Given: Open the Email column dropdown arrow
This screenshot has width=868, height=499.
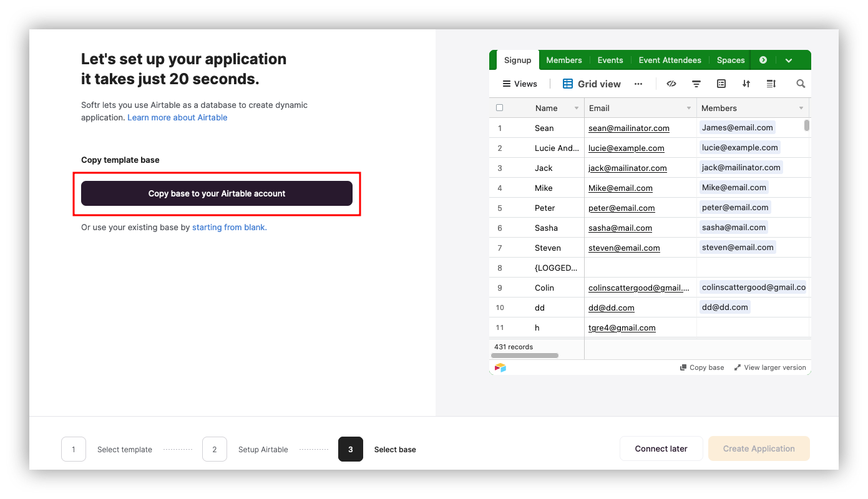Looking at the screenshot, I should [689, 108].
